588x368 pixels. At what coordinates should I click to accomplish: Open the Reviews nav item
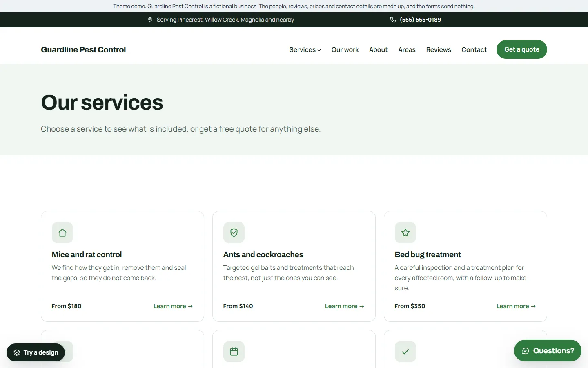(439, 49)
